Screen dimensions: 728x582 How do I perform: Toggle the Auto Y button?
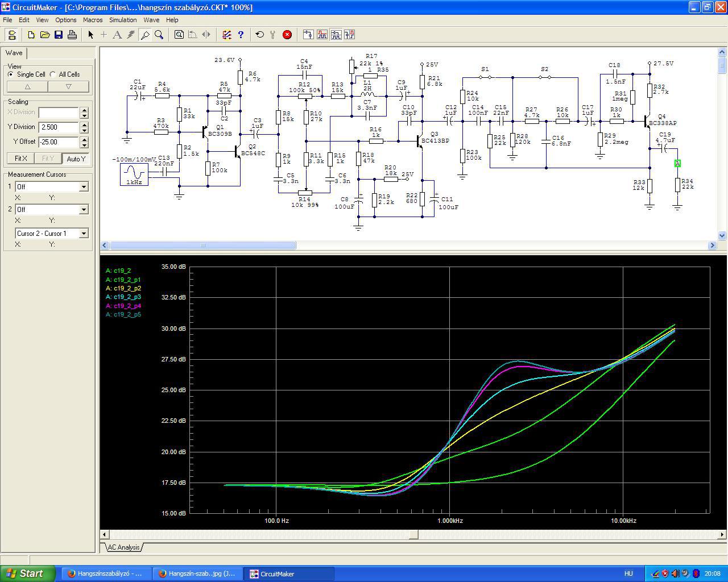pyautogui.click(x=76, y=159)
